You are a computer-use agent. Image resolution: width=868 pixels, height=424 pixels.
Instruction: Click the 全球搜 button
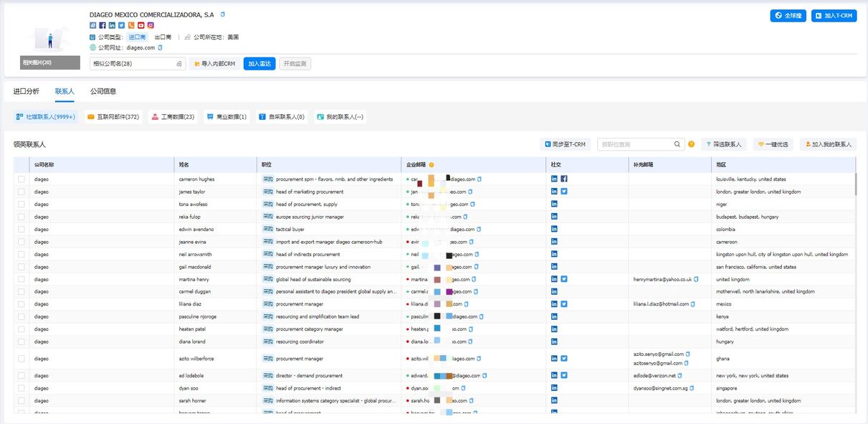(x=788, y=16)
